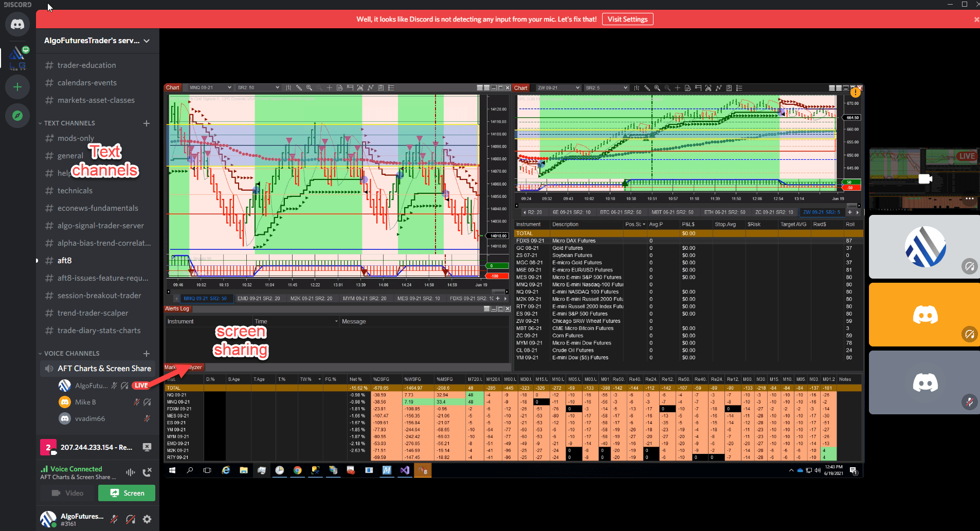The image size is (980, 531).
Task: Switch to MYM 09-21 SR2: 20 chart tab
Action: (365, 298)
